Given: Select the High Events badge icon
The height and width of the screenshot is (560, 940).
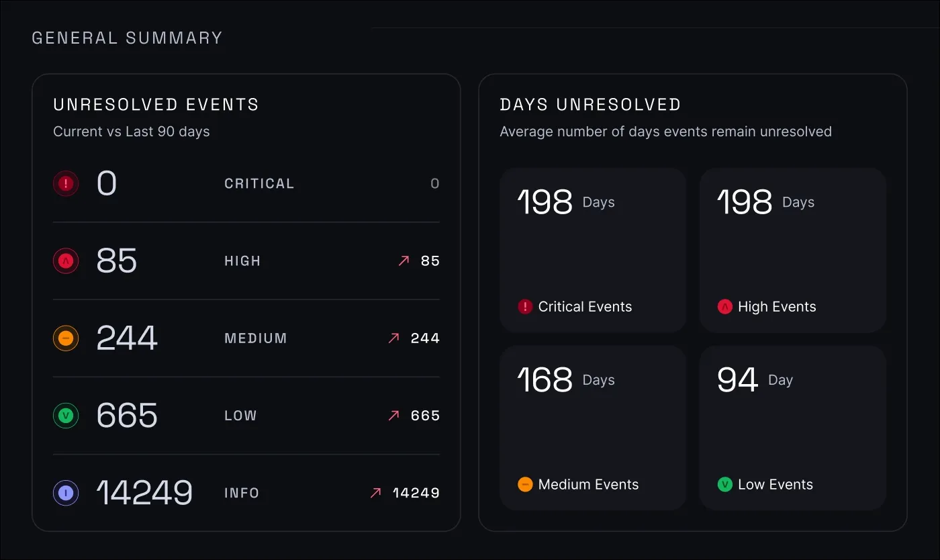Looking at the screenshot, I should point(726,306).
